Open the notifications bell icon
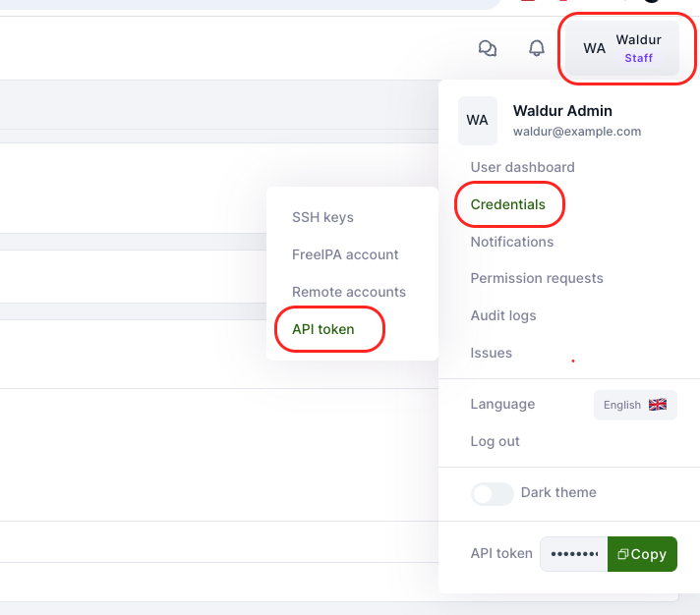The image size is (700, 615). click(536, 48)
